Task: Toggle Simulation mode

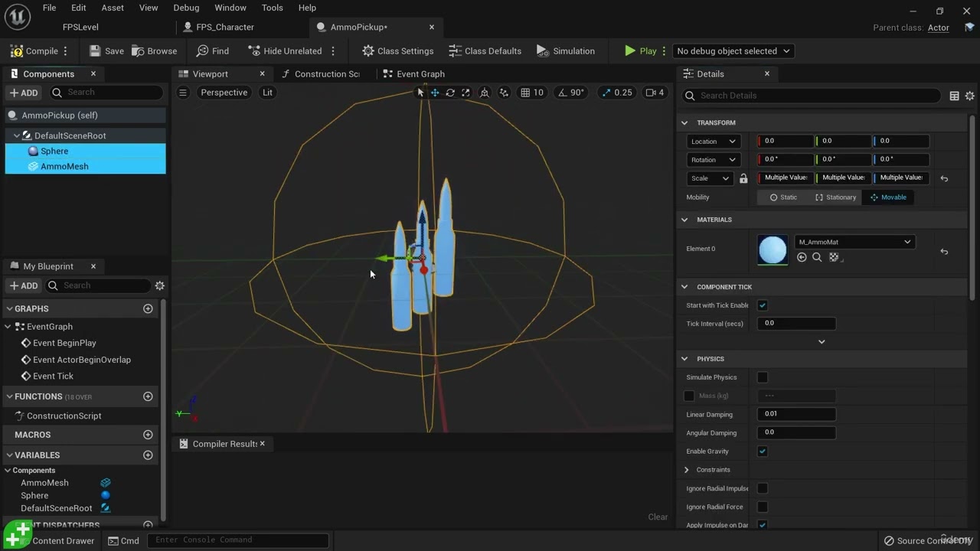Action: click(566, 51)
